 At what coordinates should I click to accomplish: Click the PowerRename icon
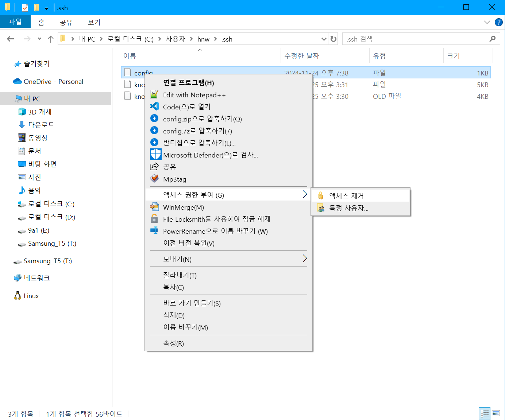coord(154,231)
